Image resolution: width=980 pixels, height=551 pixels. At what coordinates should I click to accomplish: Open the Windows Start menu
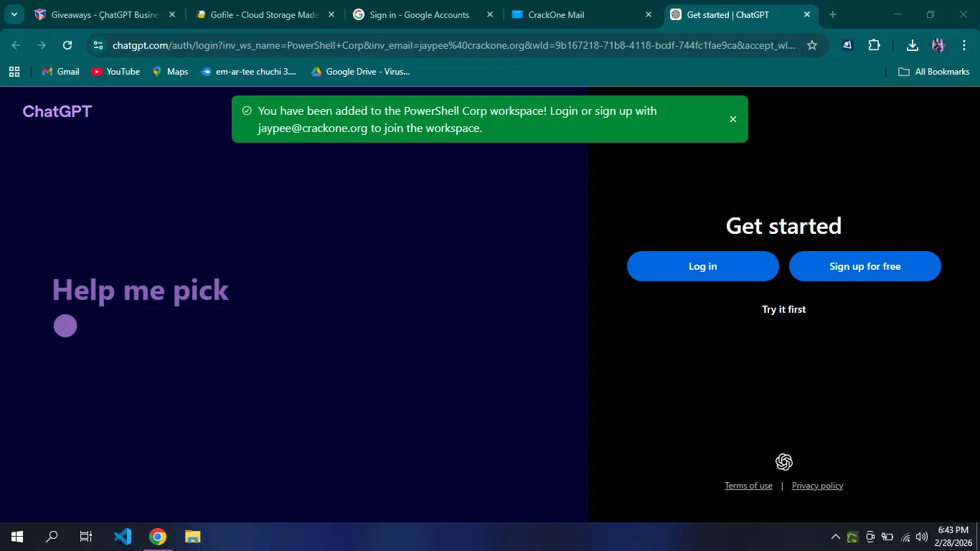(17, 537)
